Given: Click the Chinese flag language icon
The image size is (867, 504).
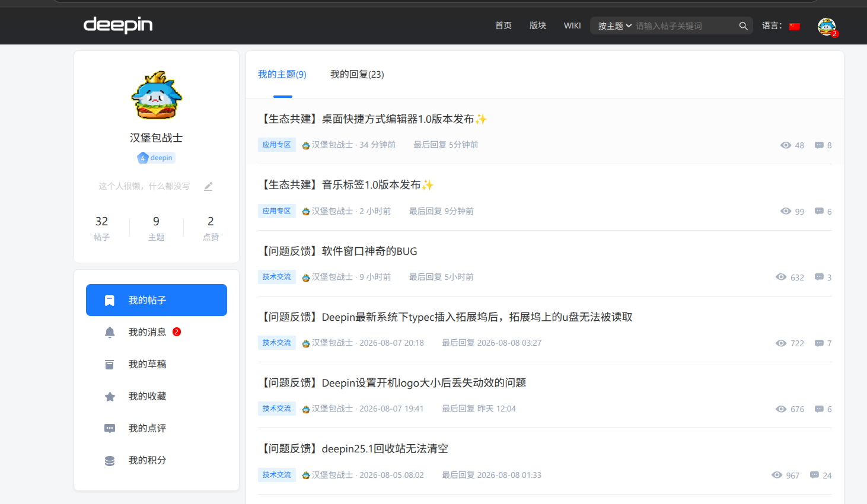Looking at the screenshot, I should tap(795, 26).
